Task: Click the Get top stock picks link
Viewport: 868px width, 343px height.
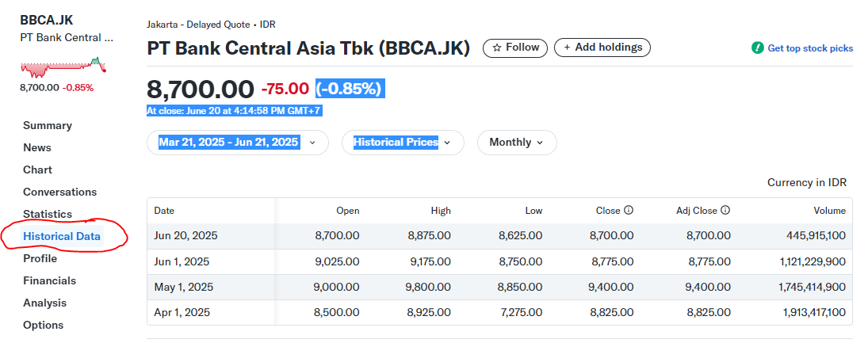Action: [810, 48]
